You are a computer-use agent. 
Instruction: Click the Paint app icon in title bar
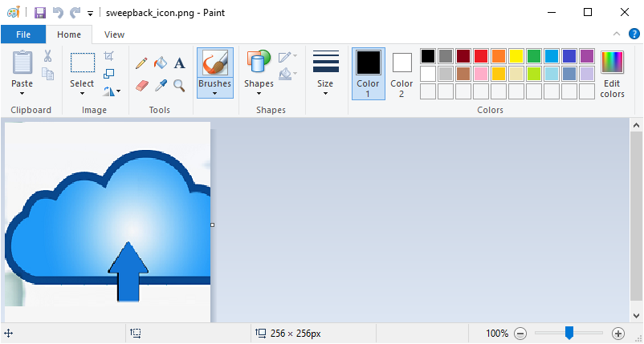pos(14,12)
